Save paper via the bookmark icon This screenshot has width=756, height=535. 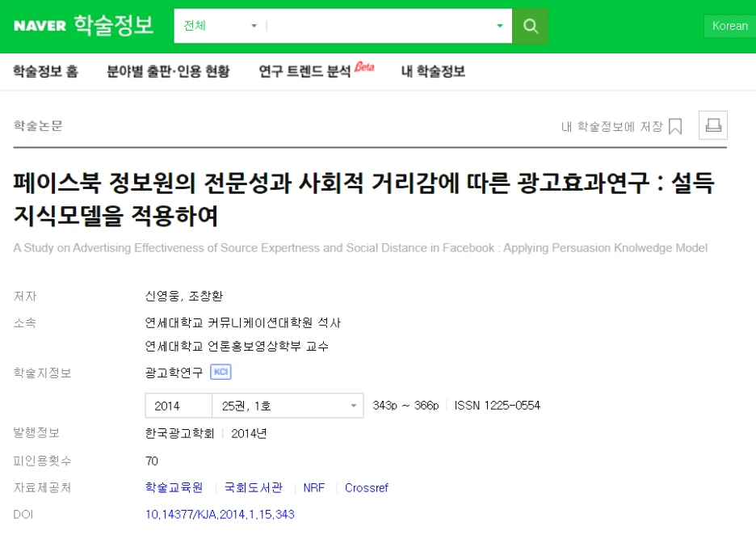pyautogui.click(x=675, y=126)
